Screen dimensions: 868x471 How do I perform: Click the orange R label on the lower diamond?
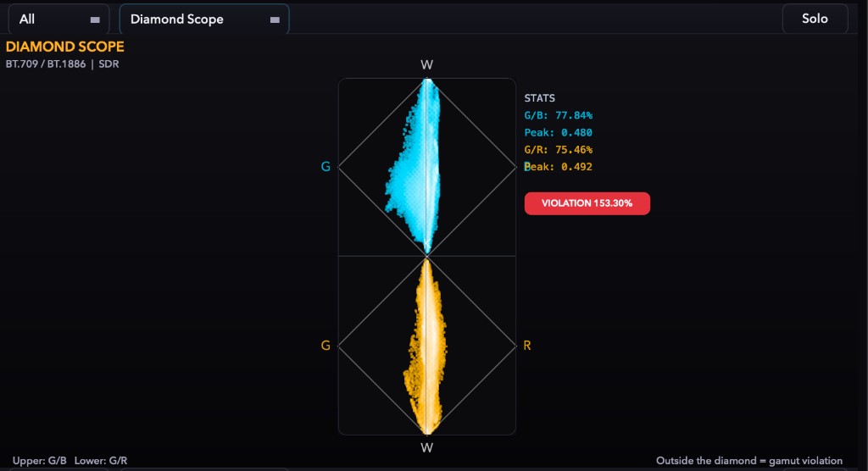[x=527, y=346]
